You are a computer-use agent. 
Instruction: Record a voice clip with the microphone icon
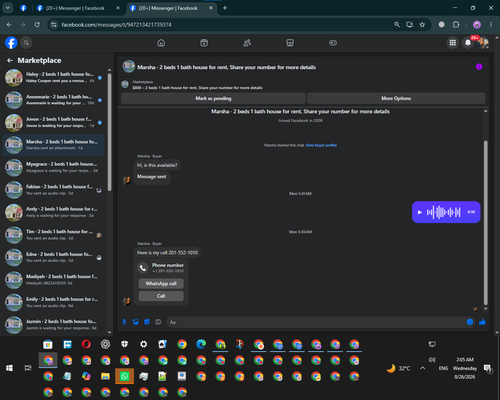[124, 322]
